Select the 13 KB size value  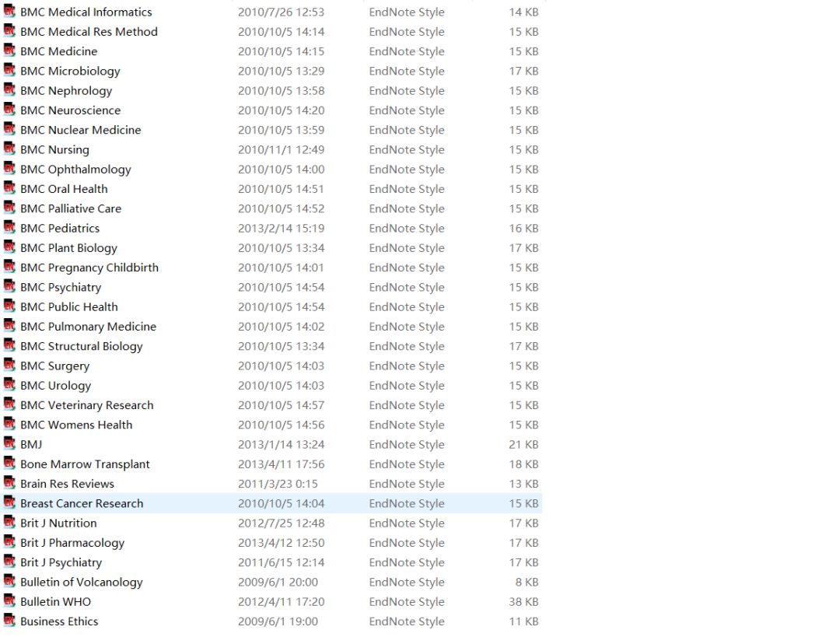[523, 484]
